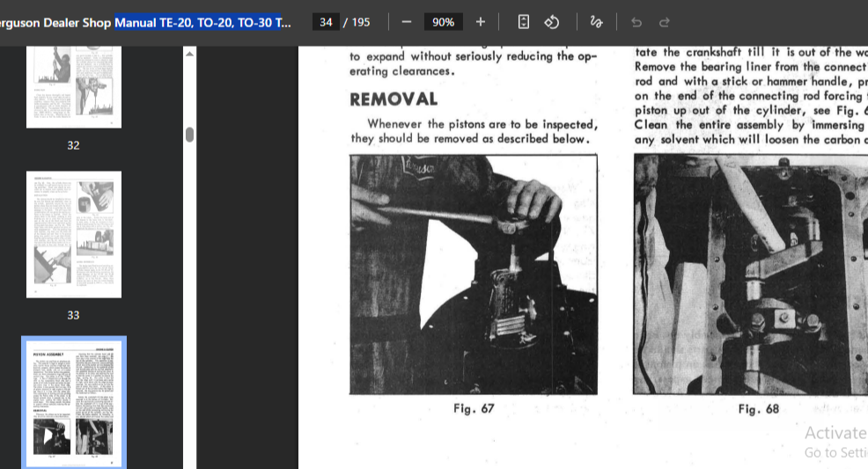Screen dimensions: 868x469
Task: Click the page number field showing 34
Action: pos(326,22)
